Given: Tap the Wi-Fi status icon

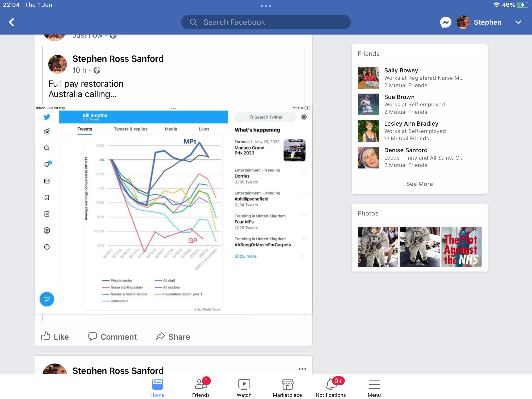Looking at the screenshot, I should point(497,5).
